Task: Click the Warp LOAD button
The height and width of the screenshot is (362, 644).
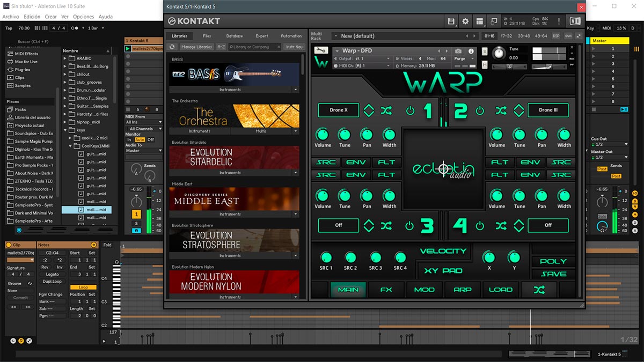Action: point(501,290)
